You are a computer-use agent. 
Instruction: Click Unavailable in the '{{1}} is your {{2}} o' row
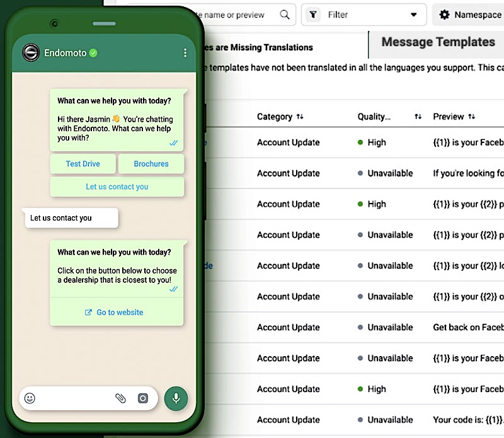[390, 296]
